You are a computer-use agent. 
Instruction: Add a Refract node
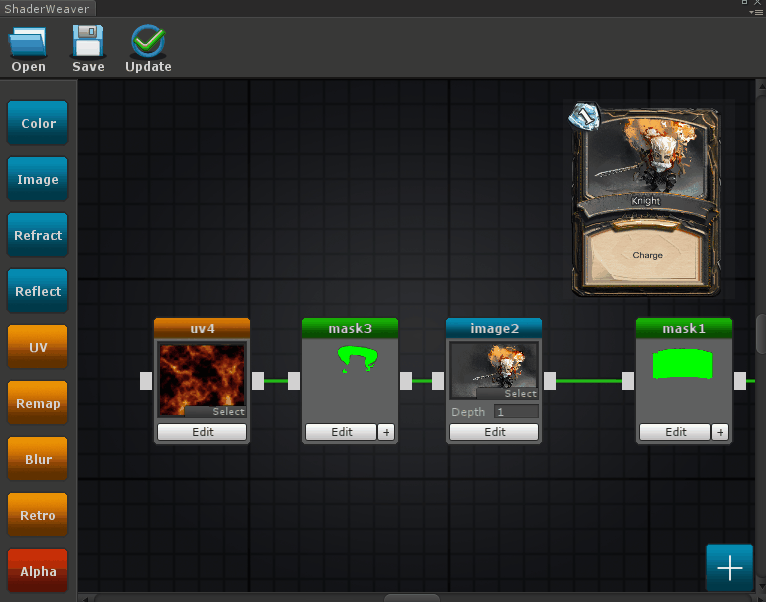[38, 235]
